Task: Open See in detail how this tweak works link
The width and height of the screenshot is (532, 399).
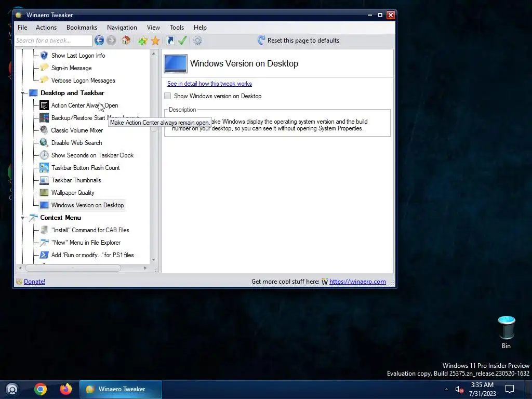Action: click(x=209, y=84)
